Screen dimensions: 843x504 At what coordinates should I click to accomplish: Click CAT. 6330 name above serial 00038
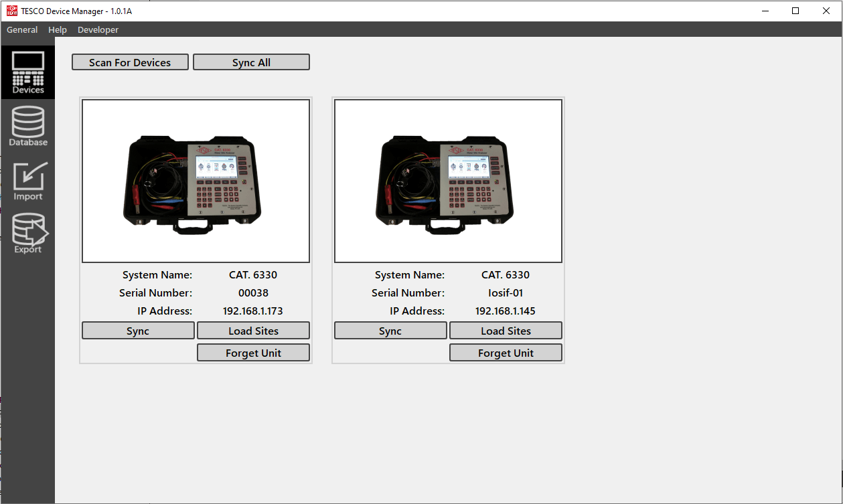click(x=253, y=274)
